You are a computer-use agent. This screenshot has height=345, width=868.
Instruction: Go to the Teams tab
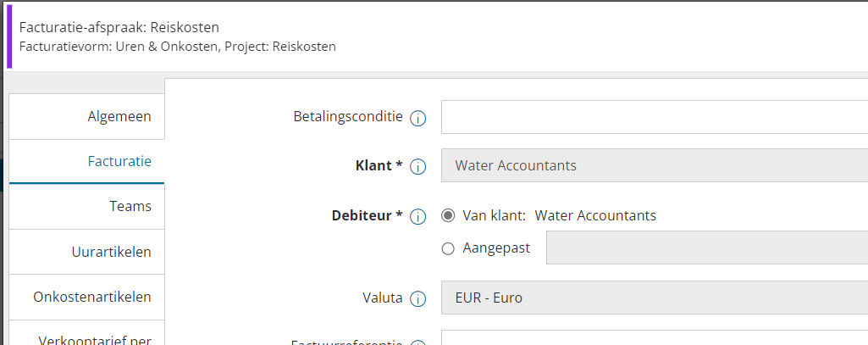[87, 207]
